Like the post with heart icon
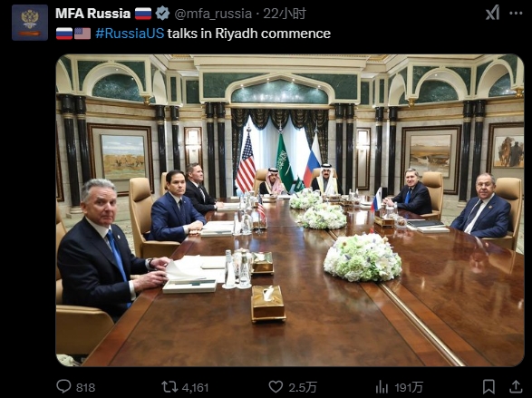Image resolution: width=532 pixels, height=398 pixels. (276, 386)
